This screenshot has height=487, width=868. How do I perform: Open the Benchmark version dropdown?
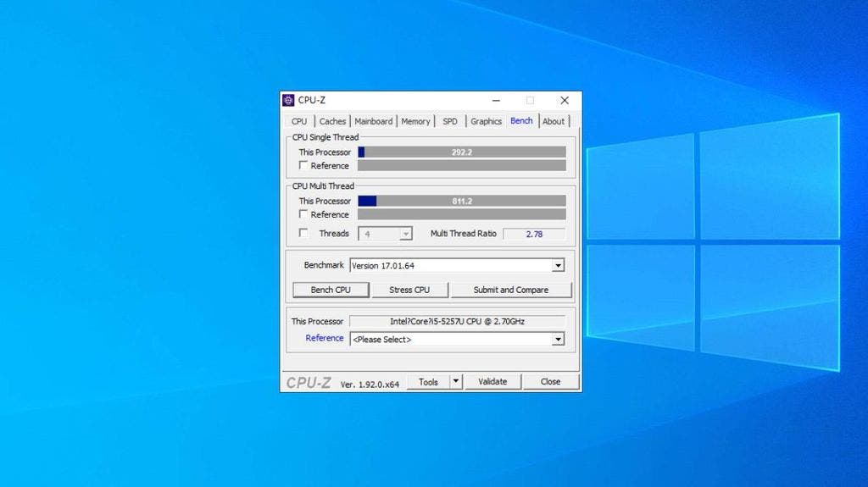point(558,266)
